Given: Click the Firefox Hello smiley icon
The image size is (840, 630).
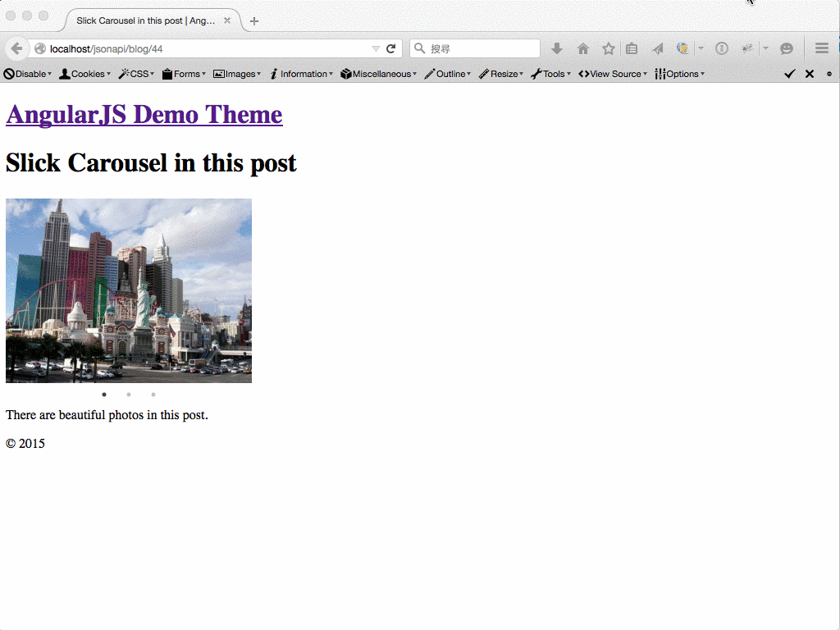Looking at the screenshot, I should click(786, 48).
